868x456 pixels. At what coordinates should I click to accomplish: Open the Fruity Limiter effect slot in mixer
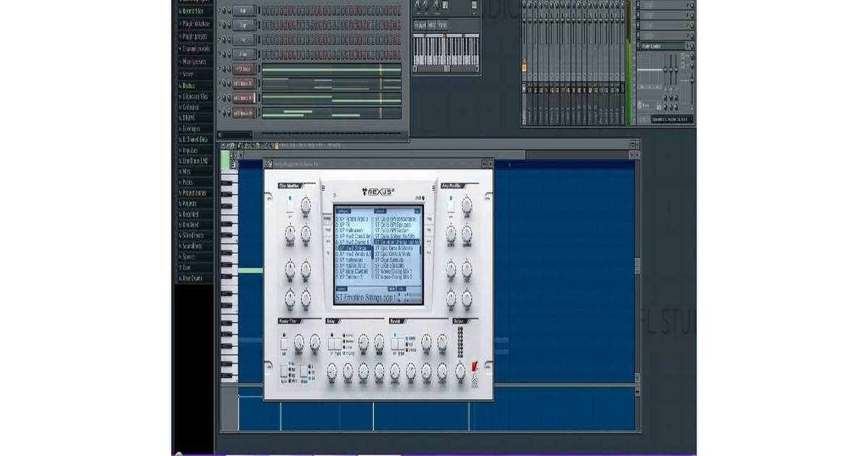pos(663,46)
